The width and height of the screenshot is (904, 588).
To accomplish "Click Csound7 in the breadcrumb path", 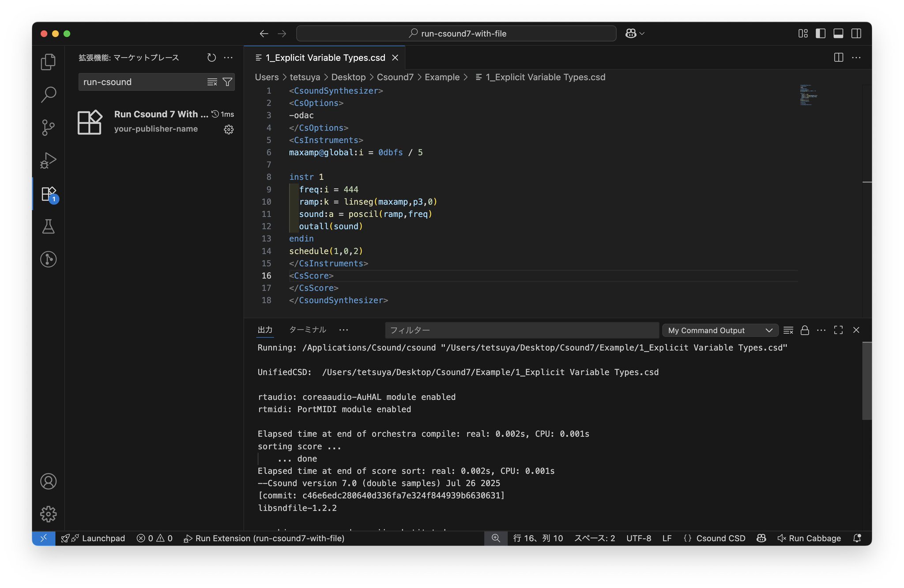I will point(395,77).
